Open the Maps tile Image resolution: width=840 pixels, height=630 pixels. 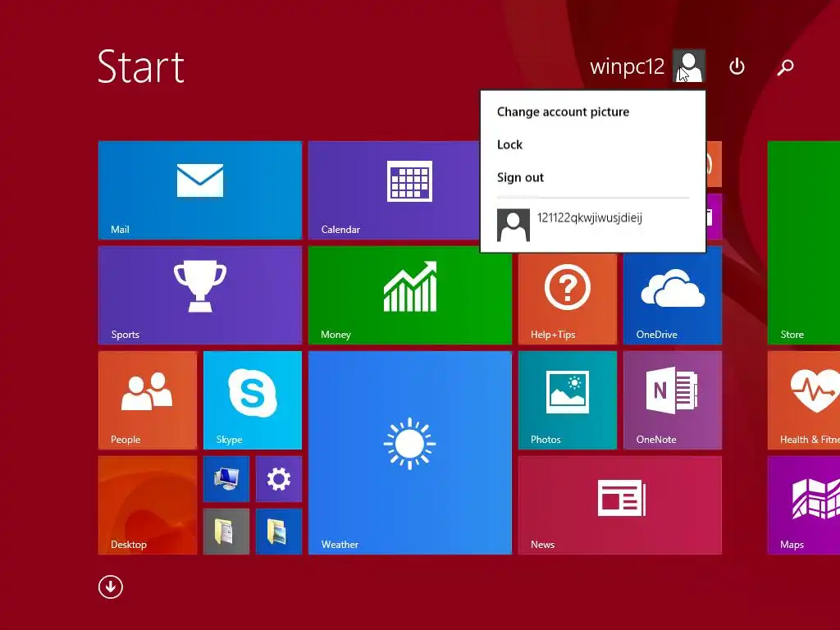804,505
